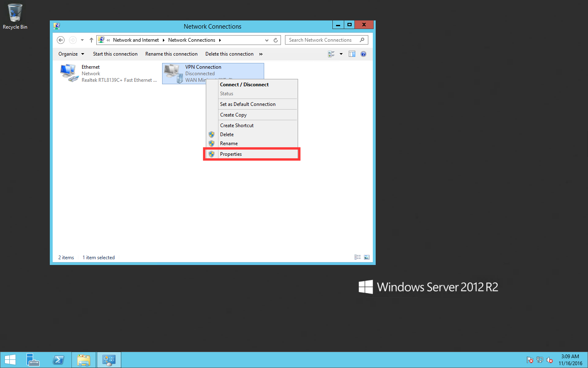The height and width of the screenshot is (368, 588).
Task: Expand the chevron after Network Connections breadcrumb
Action: point(220,40)
